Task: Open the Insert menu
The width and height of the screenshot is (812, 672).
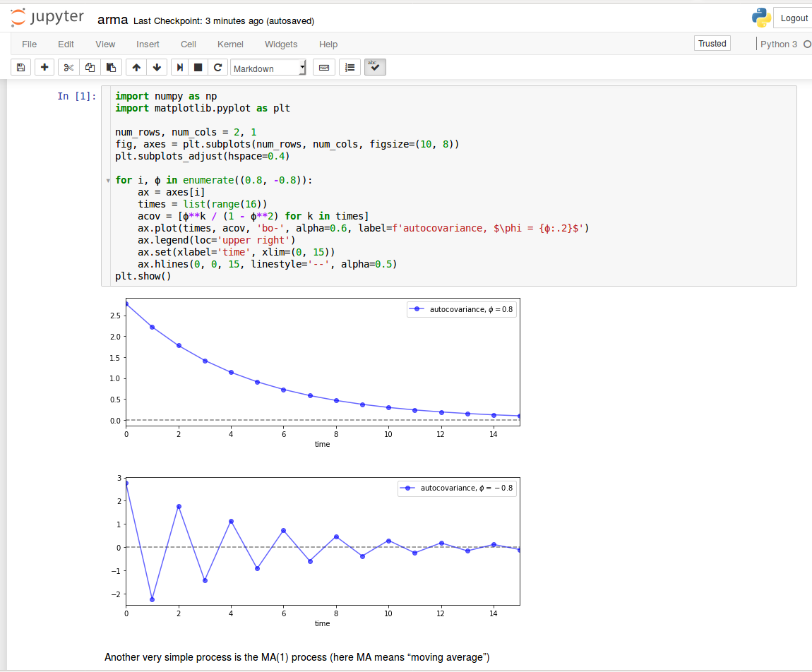Action: [148, 44]
